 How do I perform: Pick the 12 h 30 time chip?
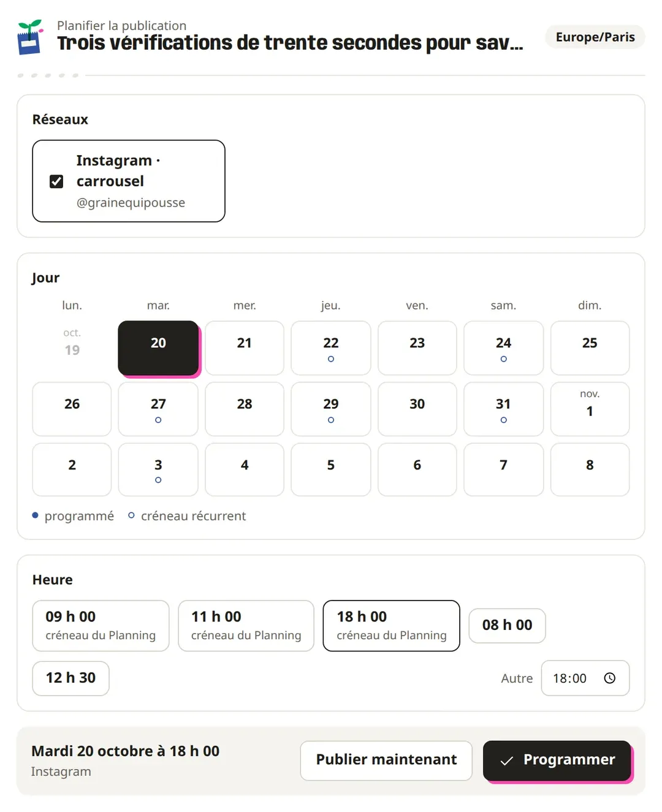[70, 678]
